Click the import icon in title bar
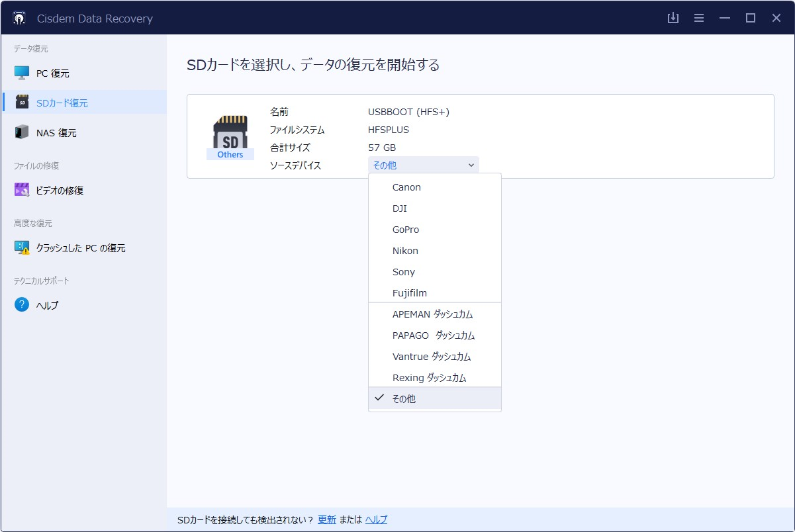The height and width of the screenshot is (532, 795). (x=673, y=18)
